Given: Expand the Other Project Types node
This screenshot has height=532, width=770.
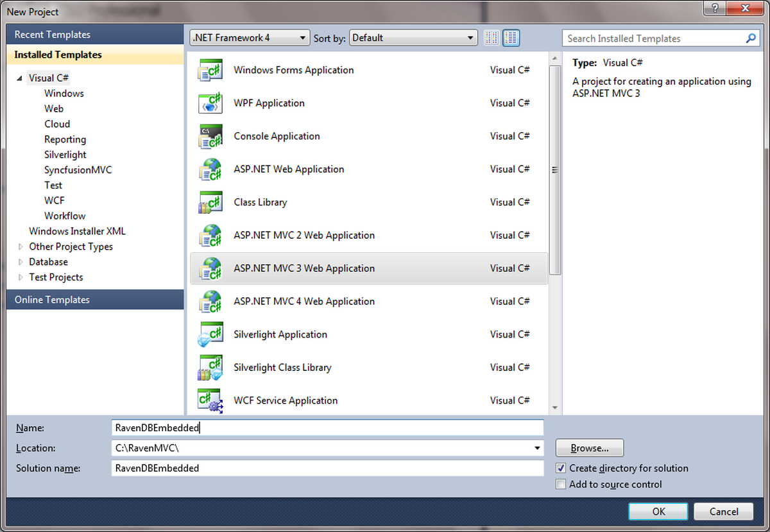Looking at the screenshot, I should [21, 246].
